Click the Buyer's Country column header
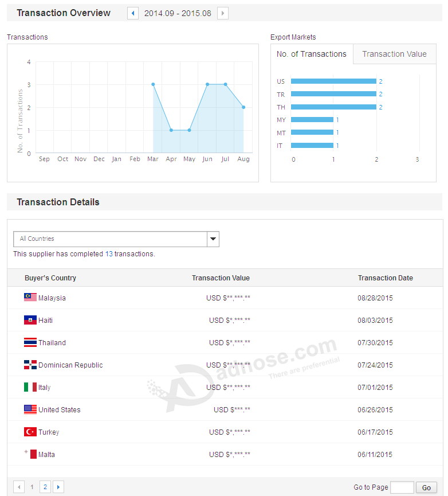The height and width of the screenshot is (496, 448). [x=50, y=278]
